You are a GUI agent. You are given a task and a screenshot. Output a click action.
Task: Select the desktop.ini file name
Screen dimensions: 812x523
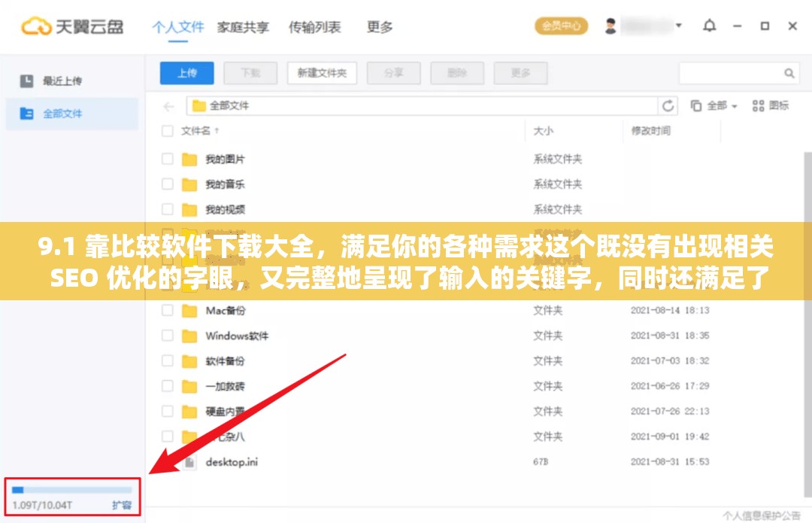[x=232, y=462]
